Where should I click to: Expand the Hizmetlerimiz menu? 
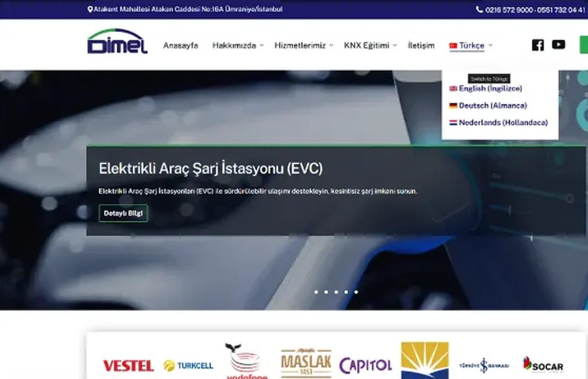click(303, 45)
